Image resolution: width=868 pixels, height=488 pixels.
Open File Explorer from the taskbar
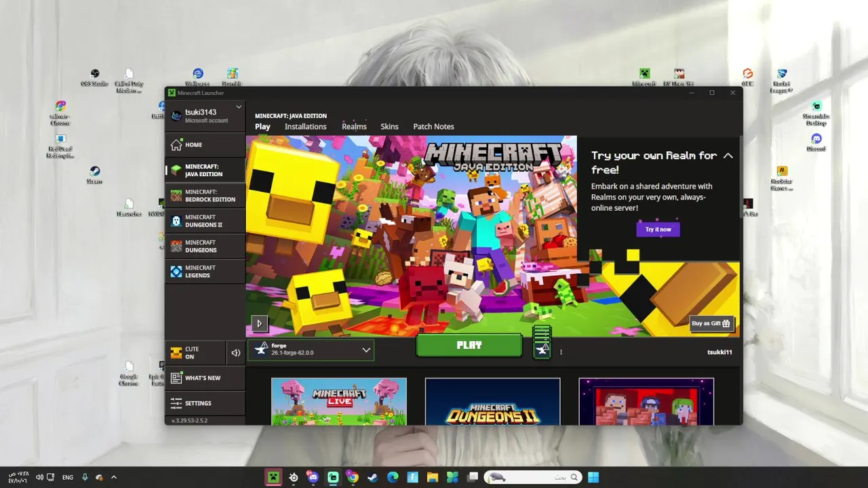point(432,477)
